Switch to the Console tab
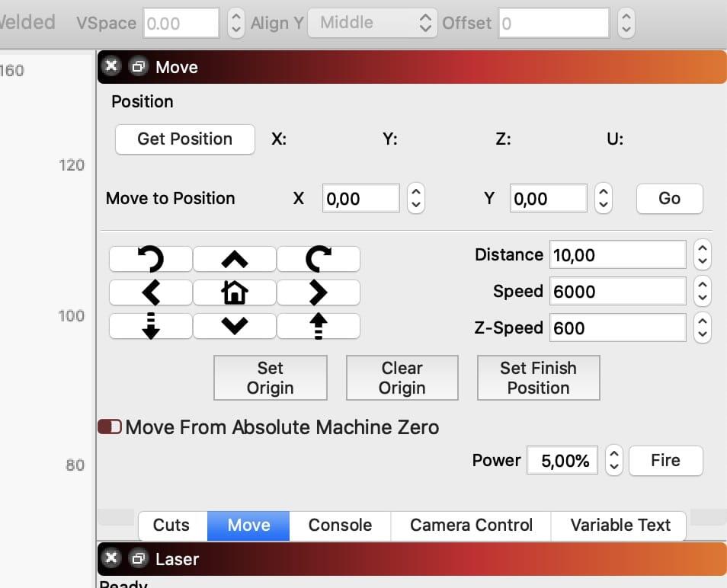 [x=340, y=526]
